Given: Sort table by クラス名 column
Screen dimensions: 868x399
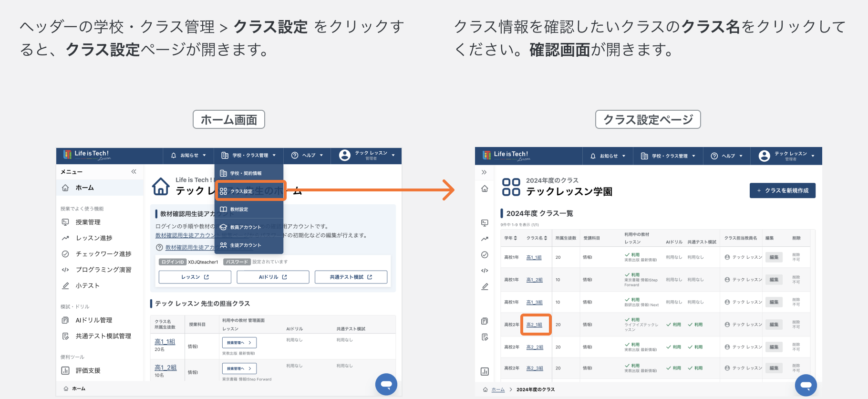Looking at the screenshot, I should [x=537, y=238].
